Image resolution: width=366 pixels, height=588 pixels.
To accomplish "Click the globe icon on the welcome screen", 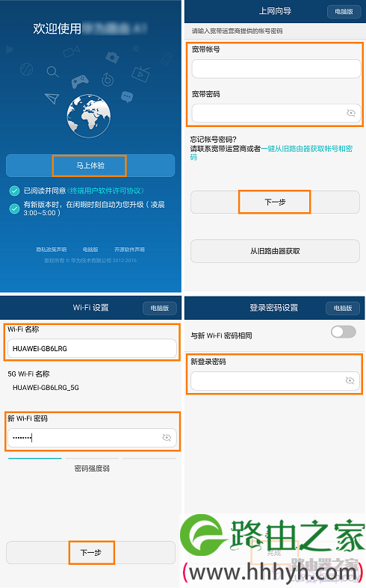I will point(88,116).
